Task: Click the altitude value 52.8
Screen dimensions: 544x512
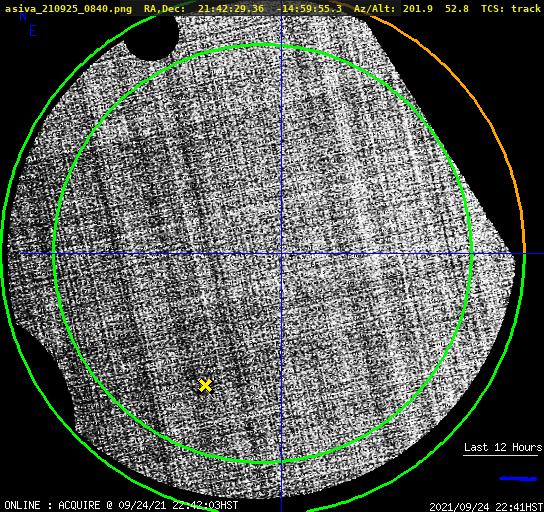Action: pyautogui.click(x=457, y=8)
